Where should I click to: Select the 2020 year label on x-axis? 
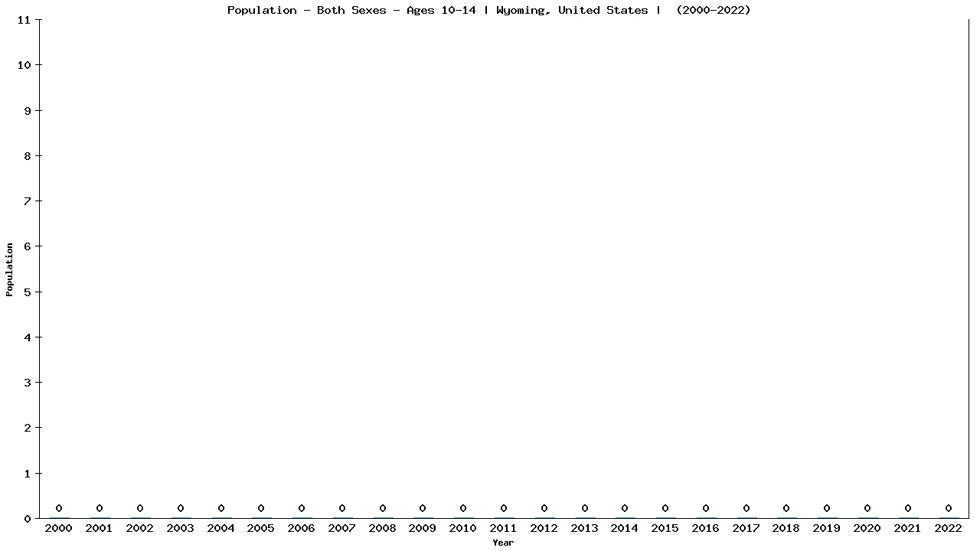(x=867, y=528)
